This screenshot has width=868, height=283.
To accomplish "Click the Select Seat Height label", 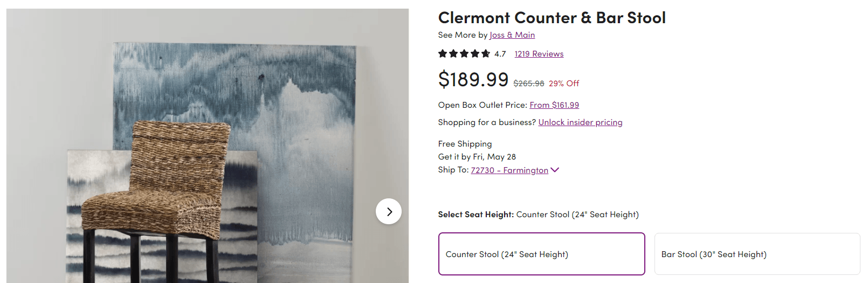I will point(476,215).
